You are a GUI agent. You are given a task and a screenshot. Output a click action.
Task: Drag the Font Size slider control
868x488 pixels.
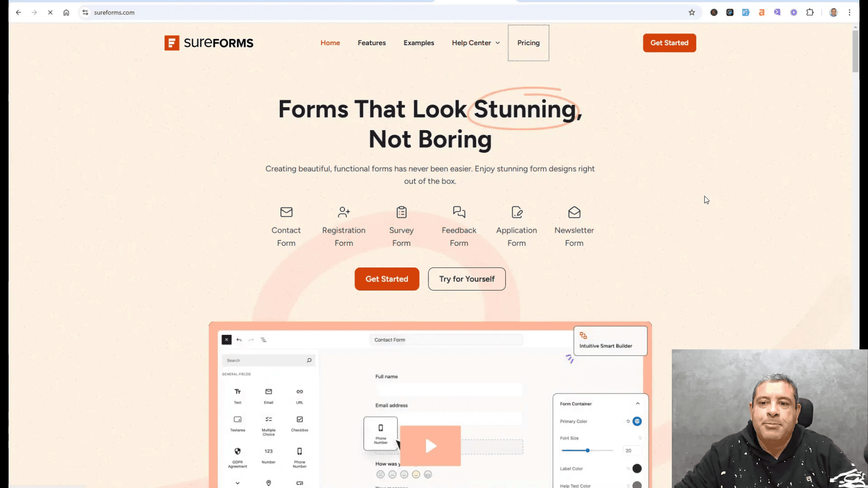tap(588, 450)
